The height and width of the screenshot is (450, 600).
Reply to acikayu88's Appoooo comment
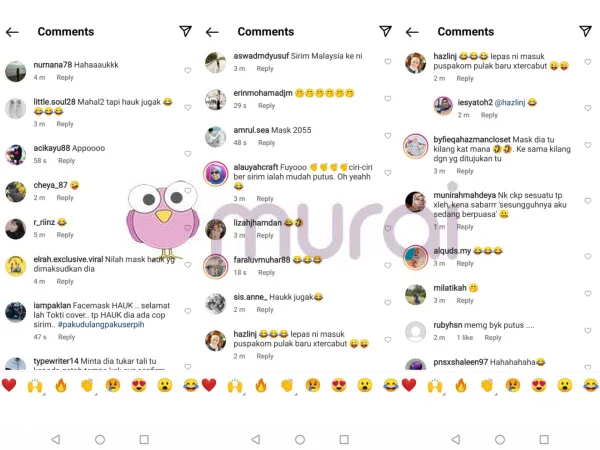pyautogui.click(x=67, y=161)
